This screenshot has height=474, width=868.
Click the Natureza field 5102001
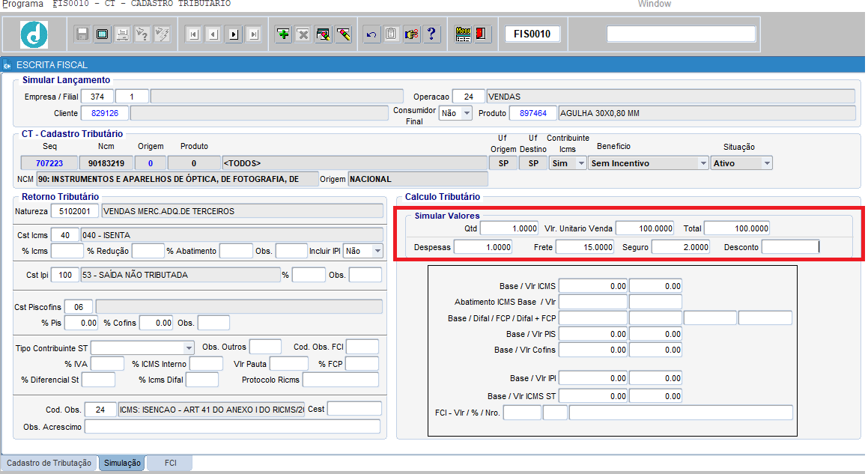75,211
